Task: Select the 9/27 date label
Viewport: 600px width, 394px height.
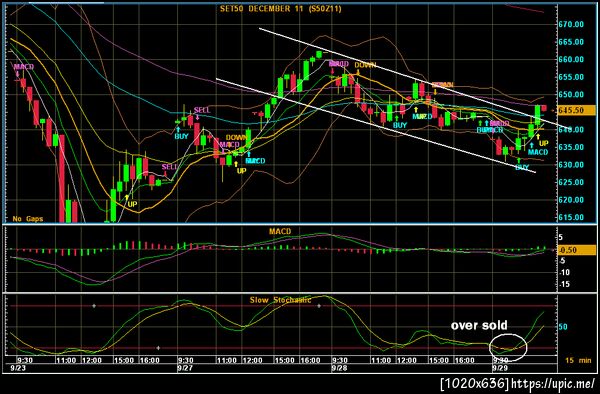Action: coord(184,368)
